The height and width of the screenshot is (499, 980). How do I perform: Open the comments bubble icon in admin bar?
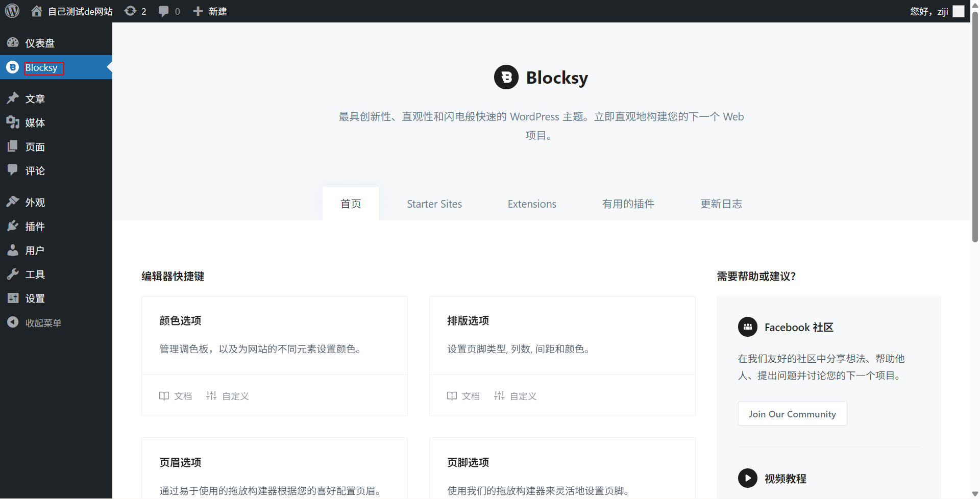163,11
